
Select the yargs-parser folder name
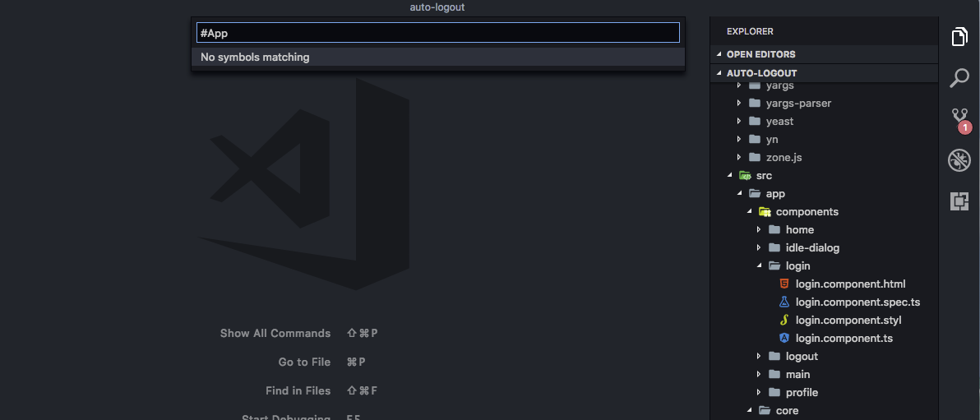tap(799, 103)
